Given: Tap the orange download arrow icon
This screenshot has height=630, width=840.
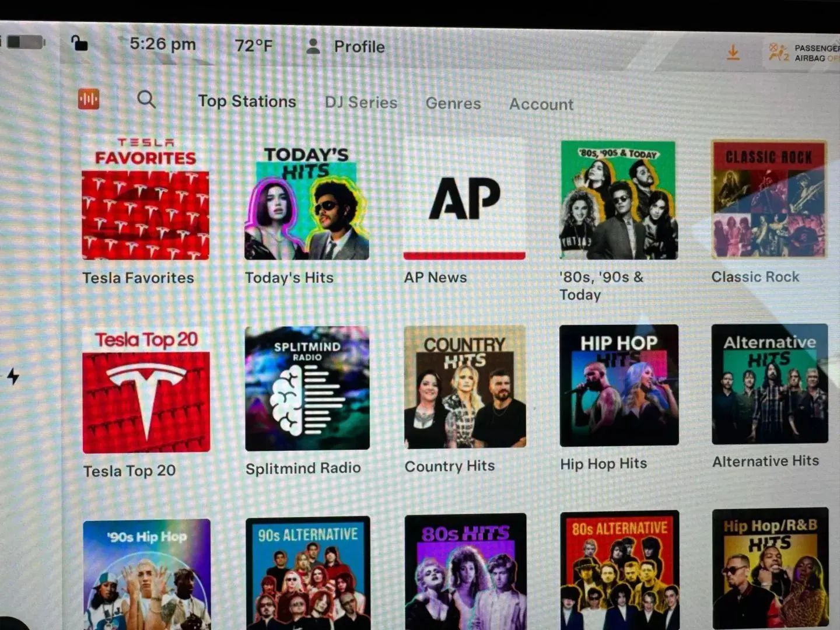Looking at the screenshot, I should coord(733,53).
